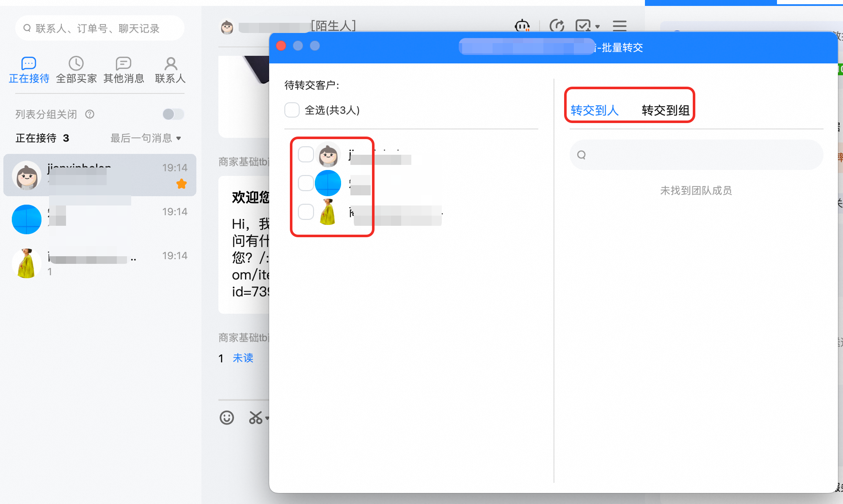This screenshot has height=504, width=843.
Task: Open conversation with yellow dress avatar
Action: tap(100, 263)
